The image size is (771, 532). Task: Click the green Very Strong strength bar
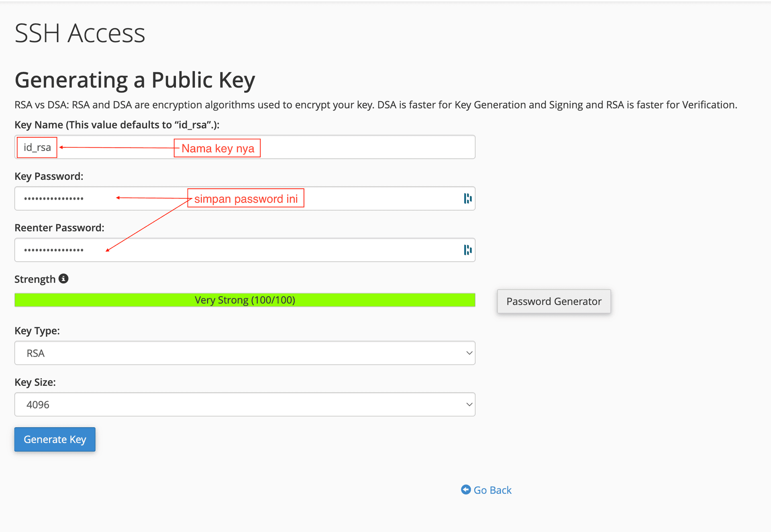click(245, 300)
